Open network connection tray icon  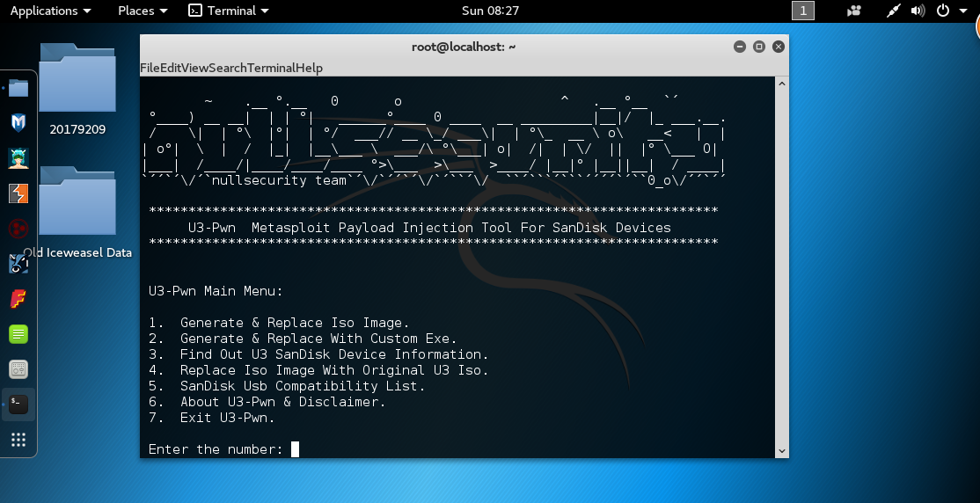click(893, 11)
